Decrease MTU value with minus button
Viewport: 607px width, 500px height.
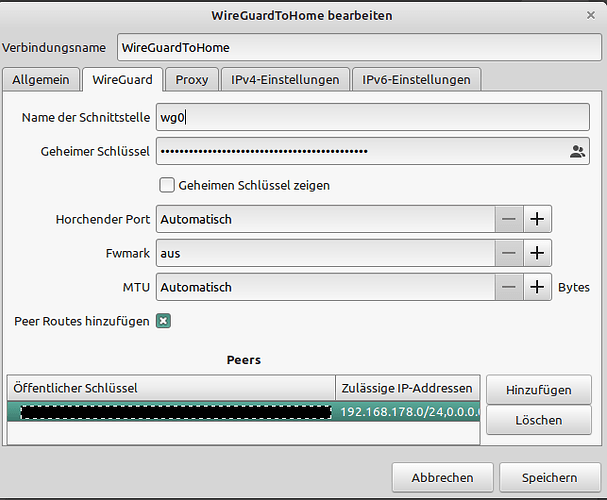point(509,287)
